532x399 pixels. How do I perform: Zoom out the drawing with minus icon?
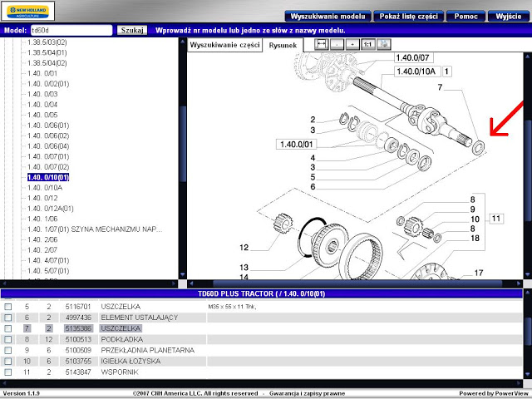[337, 43]
